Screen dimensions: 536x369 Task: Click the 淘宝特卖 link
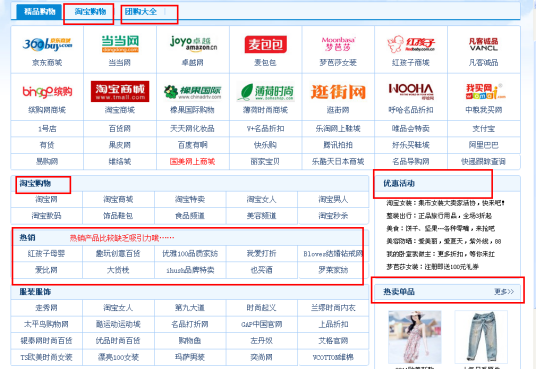point(190,199)
